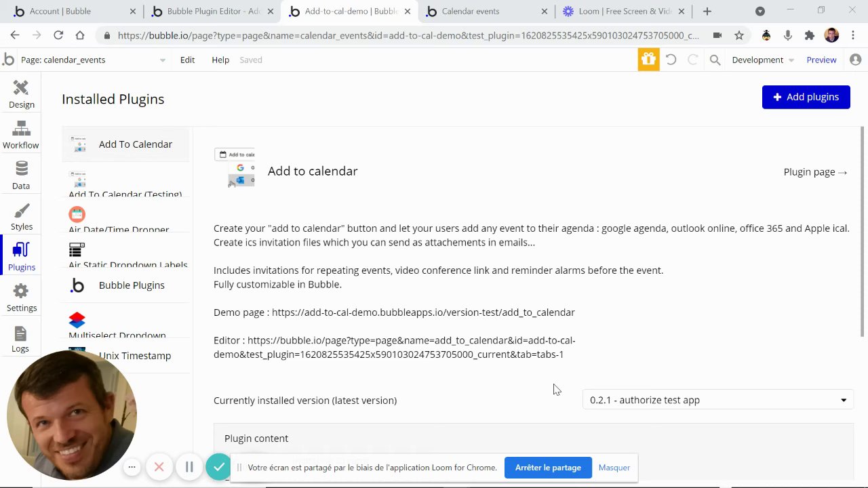
Task: Click the undo arrow in editor header
Action: (x=671, y=60)
